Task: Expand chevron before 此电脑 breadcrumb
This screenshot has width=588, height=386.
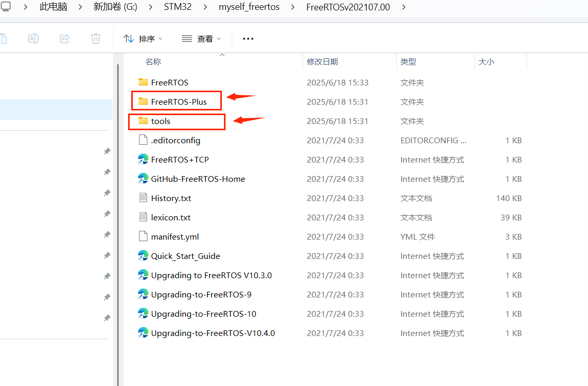Action: (25, 7)
